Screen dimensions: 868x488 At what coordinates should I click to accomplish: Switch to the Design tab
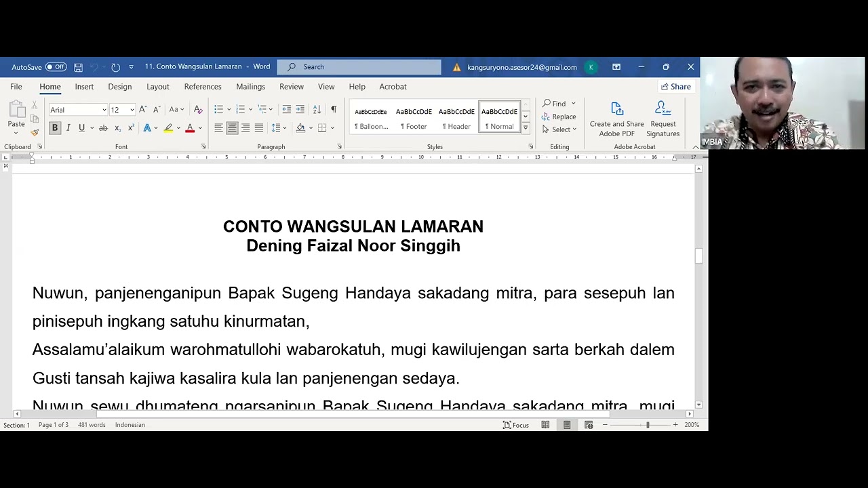(x=120, y=87)
